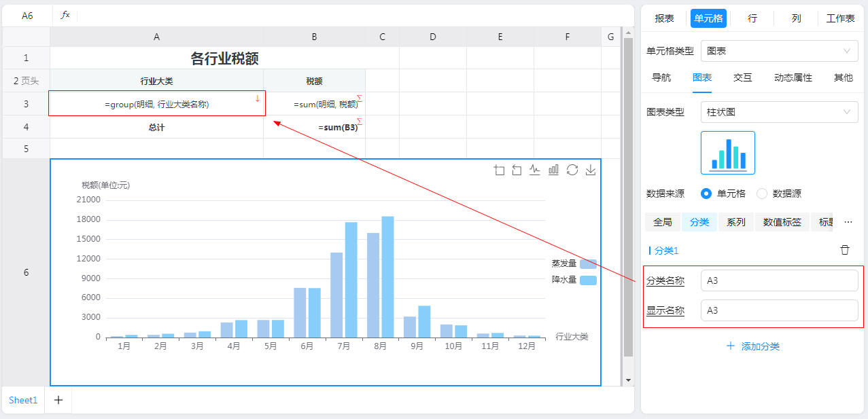Select the 数据源 data source radio
868x419 pixels.
[762, 194]
